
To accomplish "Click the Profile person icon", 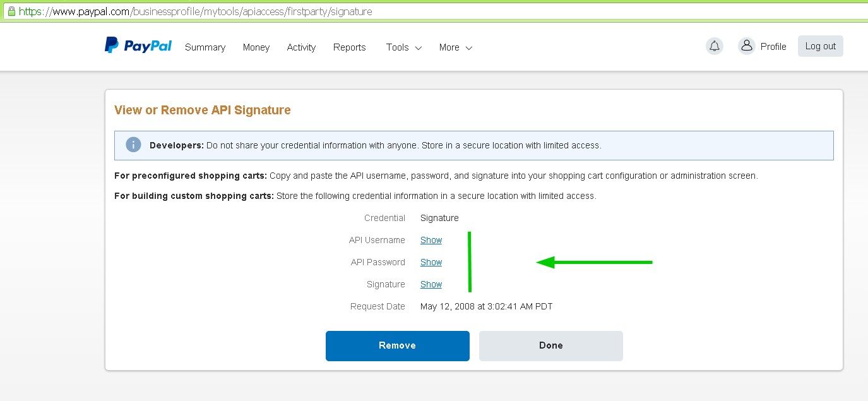I will pos(747,46).
